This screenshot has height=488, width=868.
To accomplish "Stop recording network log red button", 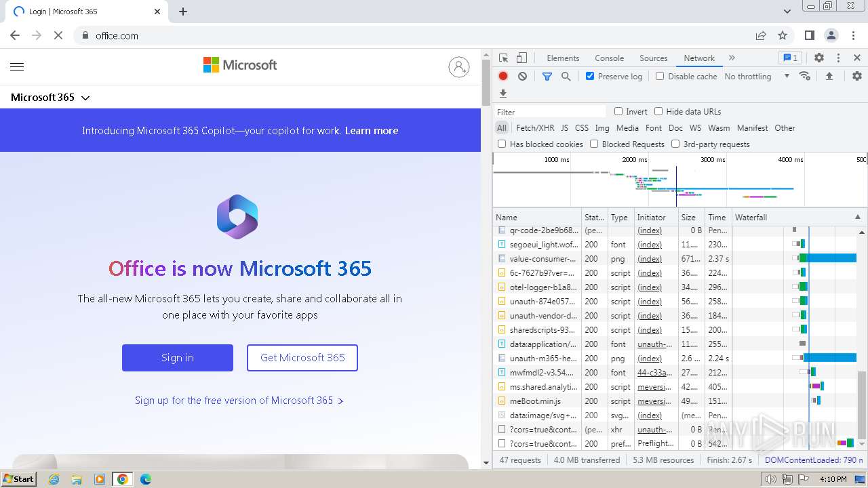I will tap(503, 77).
